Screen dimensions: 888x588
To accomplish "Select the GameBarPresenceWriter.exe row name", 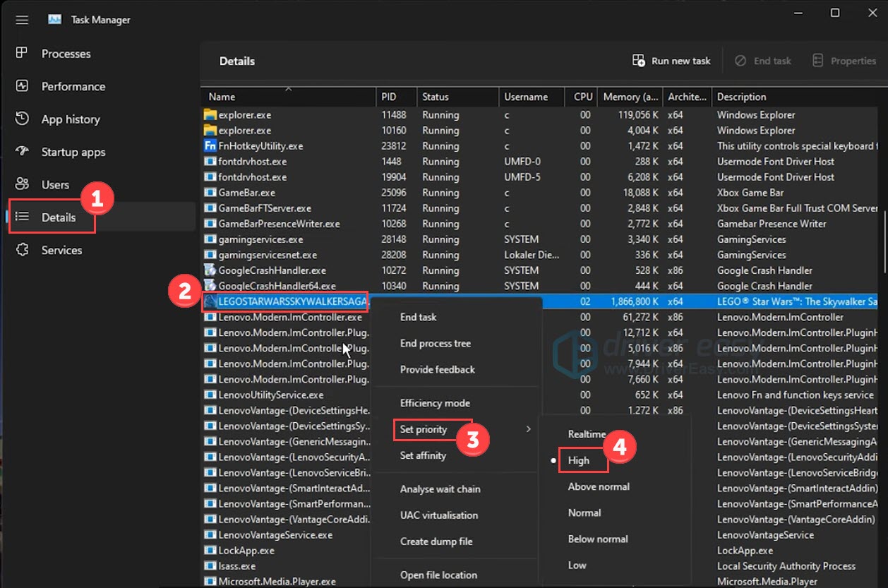I will click(279, 223).
